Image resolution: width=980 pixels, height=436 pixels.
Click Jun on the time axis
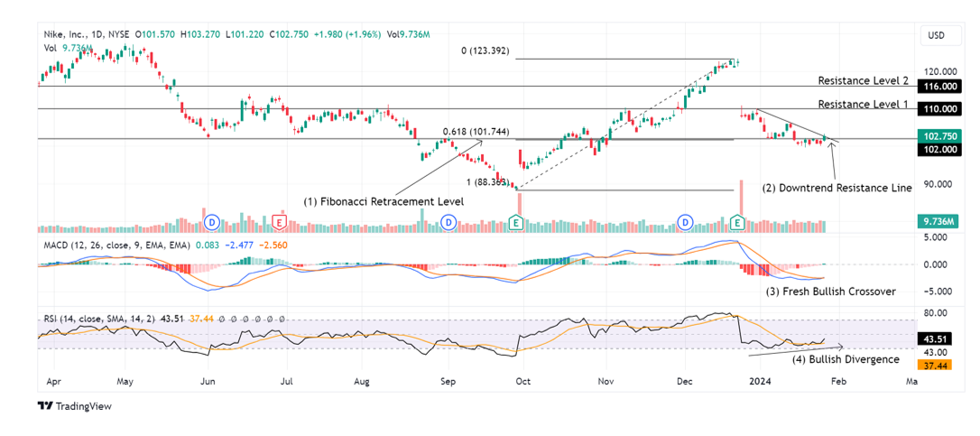pos(207,380)
